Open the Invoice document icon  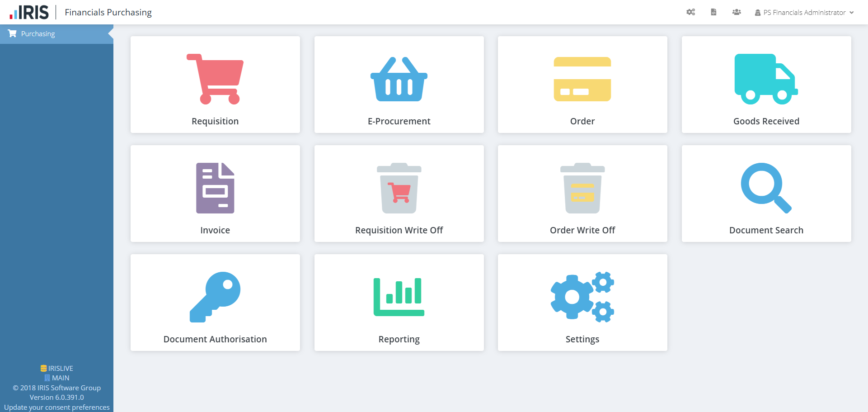(x=215, y=188)
